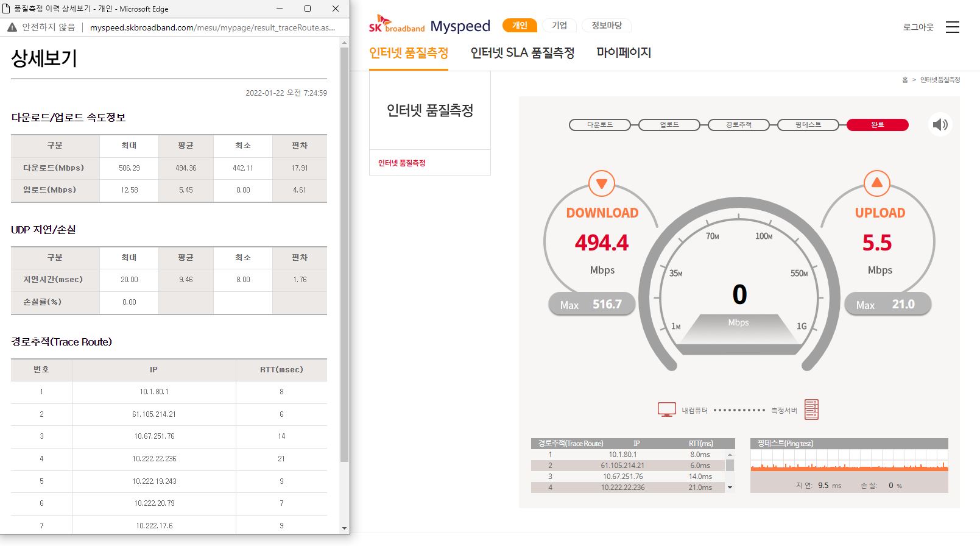
Task: Open the 마이페이지 menu
Action: (x=624, y=53)
